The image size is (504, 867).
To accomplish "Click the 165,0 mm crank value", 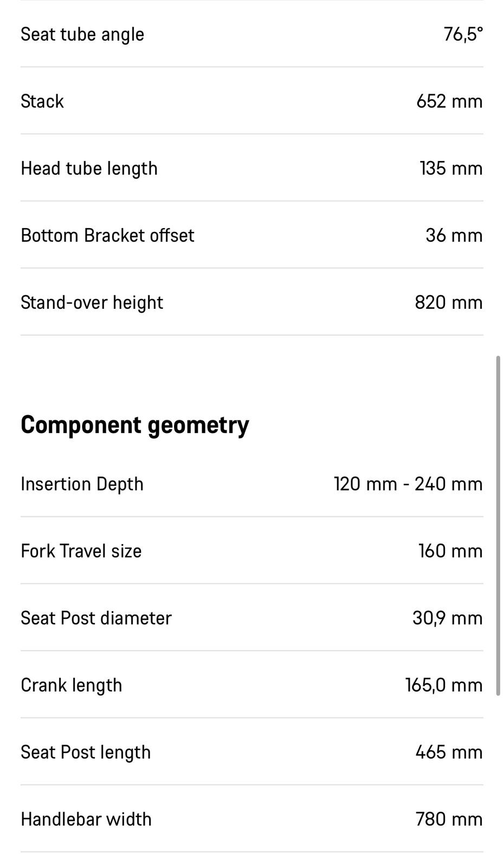I will [x=444, y=685].
